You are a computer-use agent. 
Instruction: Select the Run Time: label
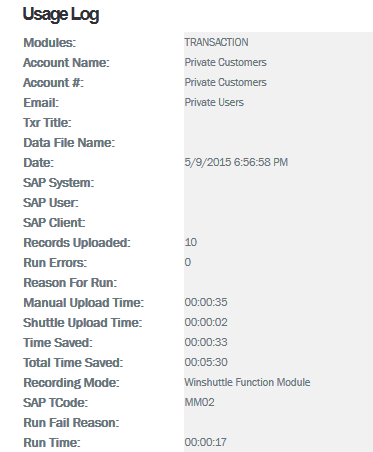(52, 443)
